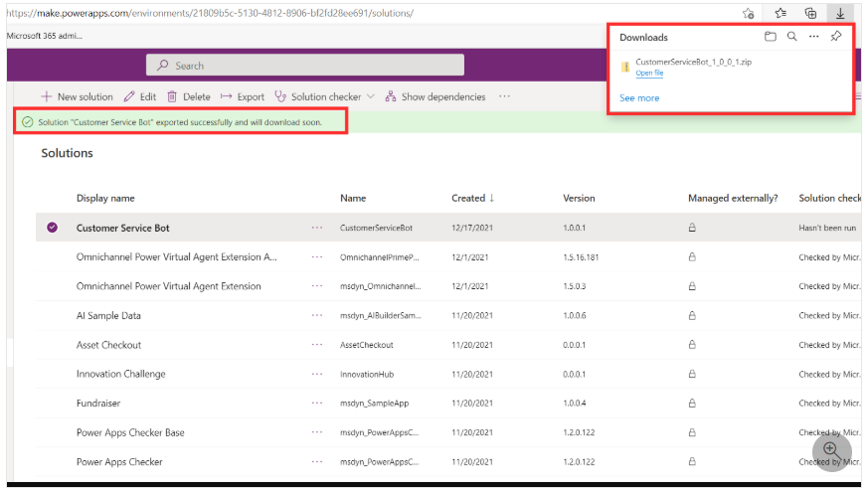868x489 pixels.
Task: Open browser Collections icon
Action: click(810, 13)
